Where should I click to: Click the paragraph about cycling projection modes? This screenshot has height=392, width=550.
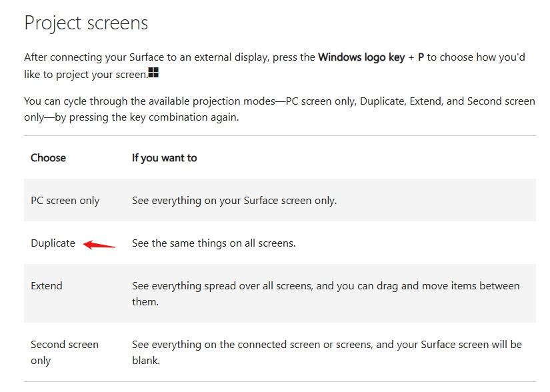click(279, 109)
